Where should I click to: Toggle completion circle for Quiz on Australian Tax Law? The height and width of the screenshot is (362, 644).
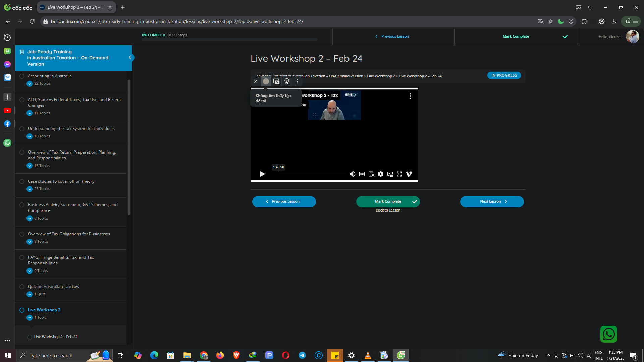(22, 287)
